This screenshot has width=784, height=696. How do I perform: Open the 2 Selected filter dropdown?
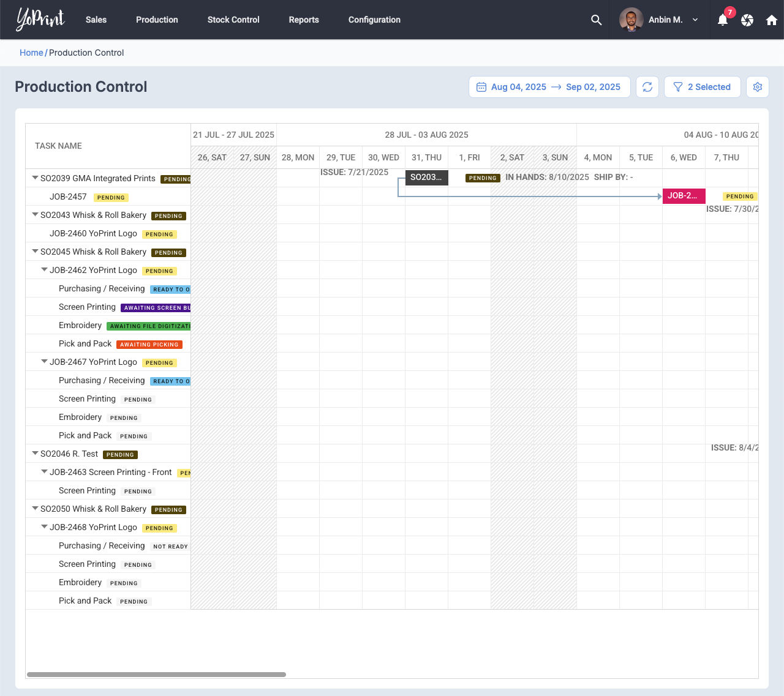point(702,87)
